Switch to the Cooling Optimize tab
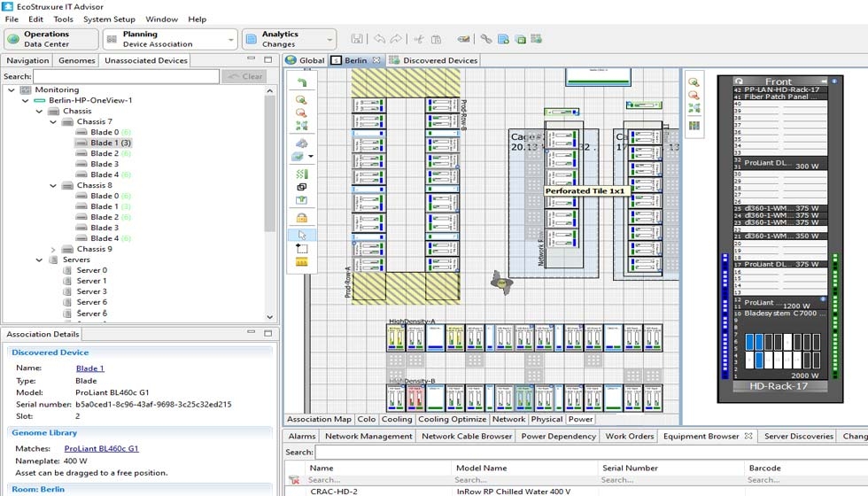 452,419
